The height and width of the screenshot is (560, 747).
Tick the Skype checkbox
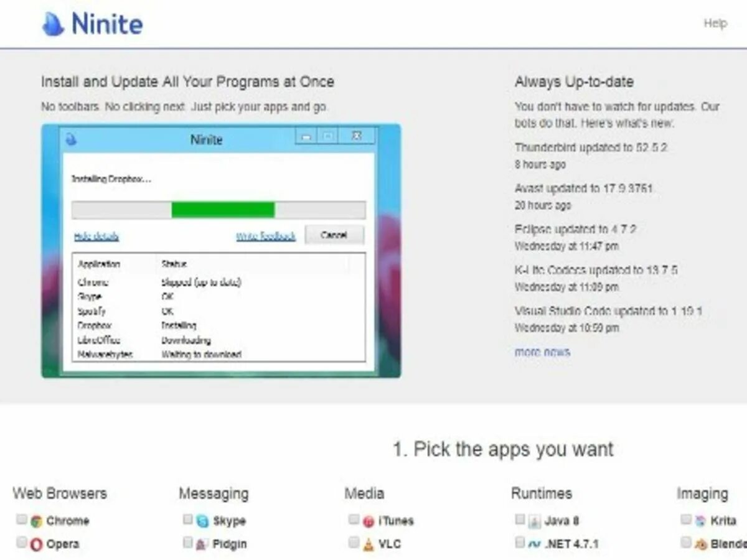187,520
